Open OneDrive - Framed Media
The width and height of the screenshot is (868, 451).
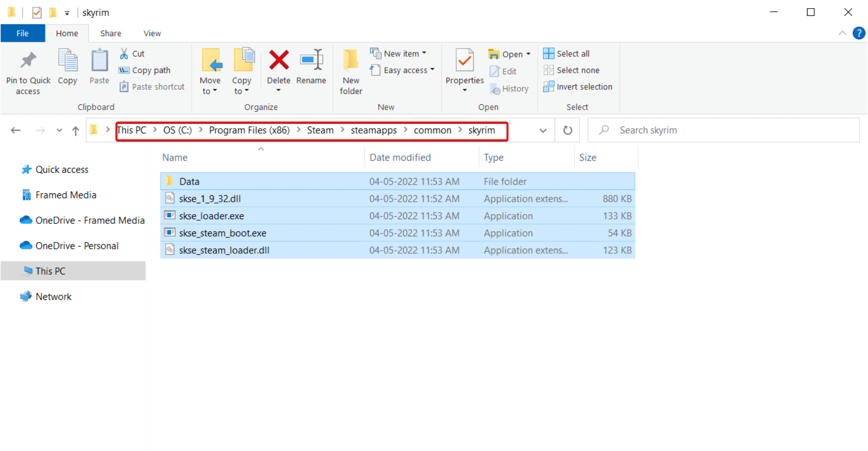[82, 220]
